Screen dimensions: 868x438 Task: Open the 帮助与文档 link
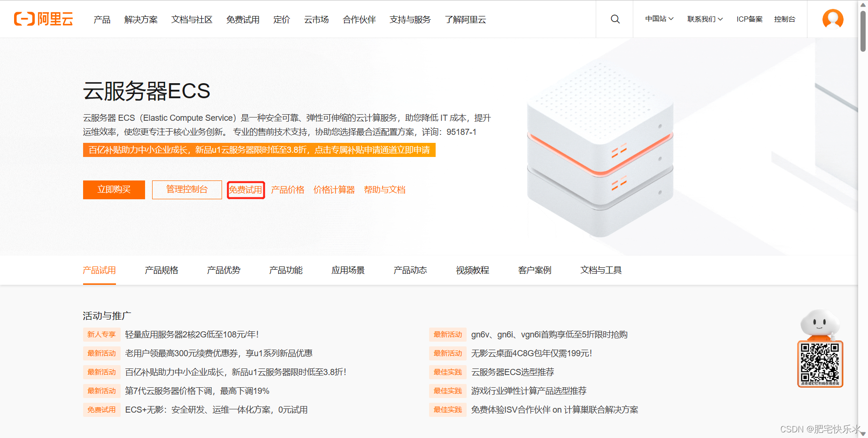(384, 190)
